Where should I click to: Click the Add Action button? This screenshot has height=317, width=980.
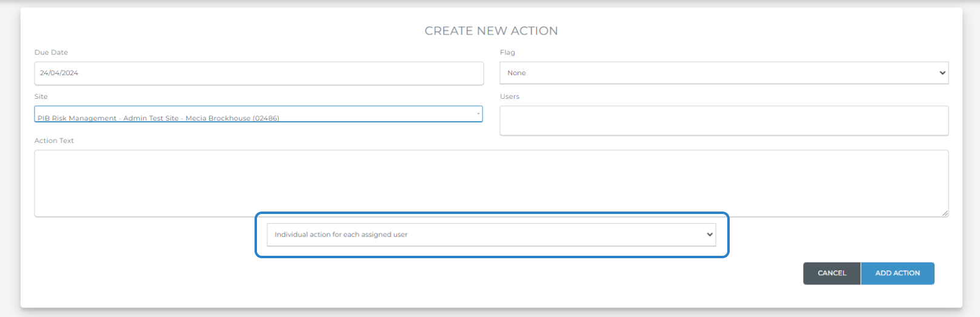pos(898,273)
